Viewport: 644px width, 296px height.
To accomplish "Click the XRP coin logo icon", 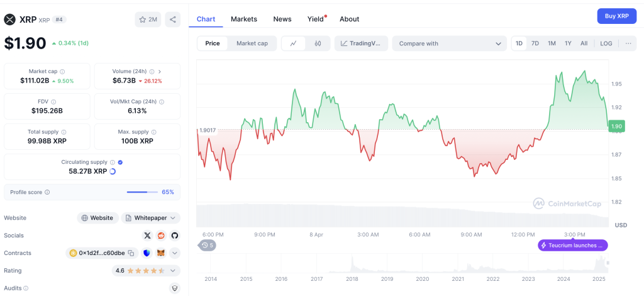I will click(x=10, y=20).
